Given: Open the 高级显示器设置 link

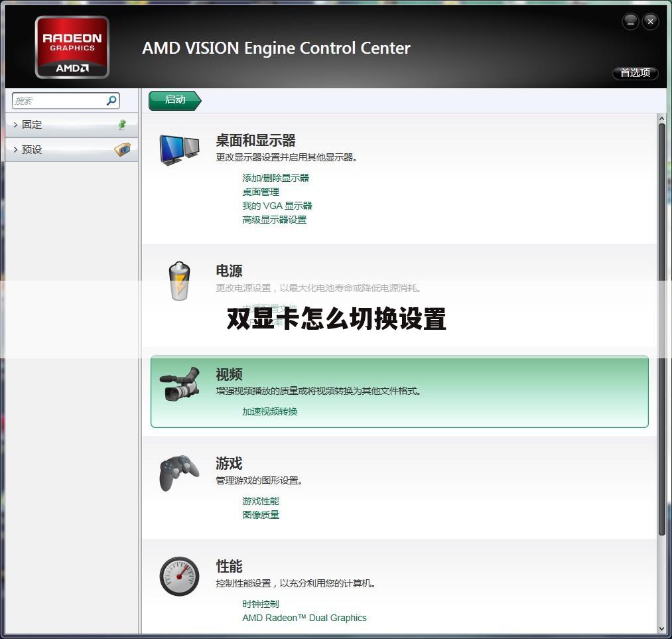Looking at the screenshot, I should pyautogui.click(x=274, y=220).
